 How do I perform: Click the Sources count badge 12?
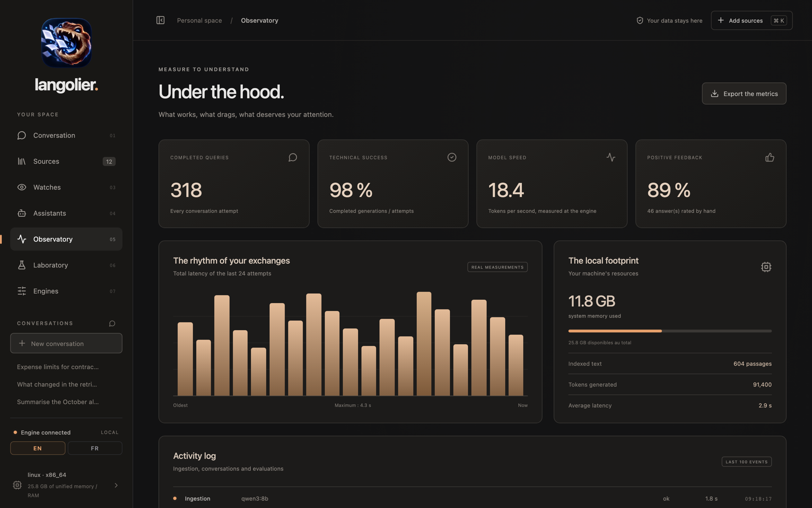click(x=109, y=162)
